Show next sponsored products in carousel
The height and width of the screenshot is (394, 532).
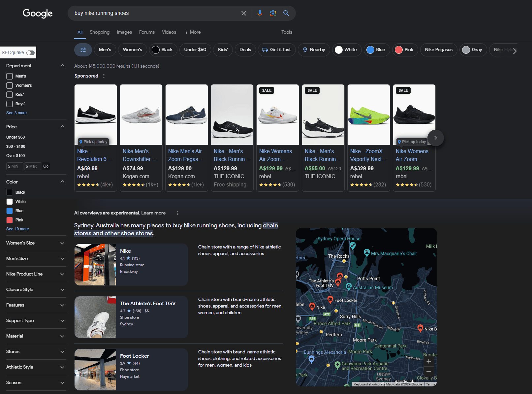pyautogui.click(x=435, y=138)
